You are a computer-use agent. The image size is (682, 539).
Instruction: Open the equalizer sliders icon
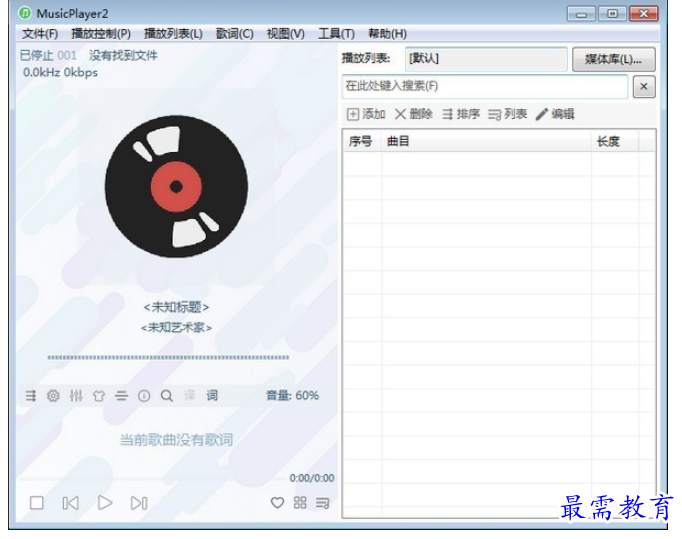coord(76,396)
